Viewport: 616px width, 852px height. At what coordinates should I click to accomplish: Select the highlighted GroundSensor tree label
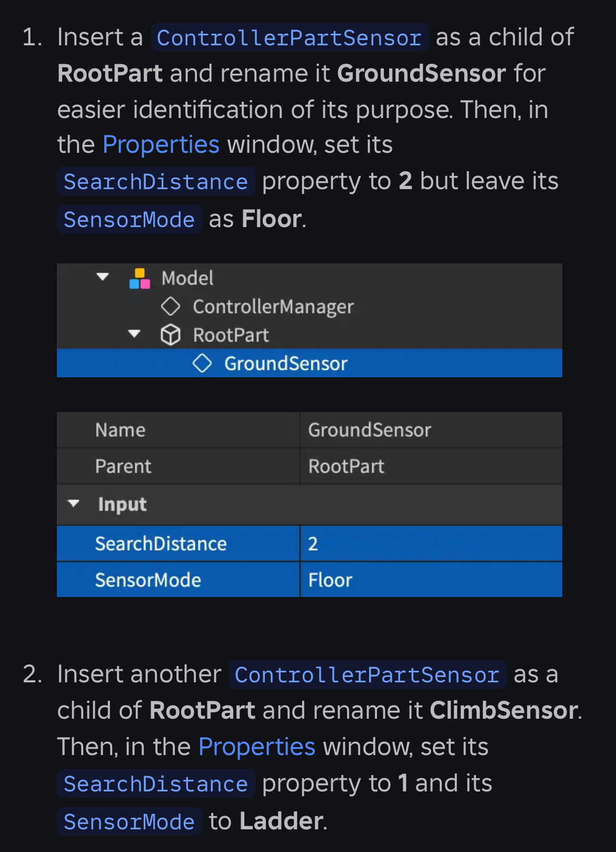pos(285,364)
